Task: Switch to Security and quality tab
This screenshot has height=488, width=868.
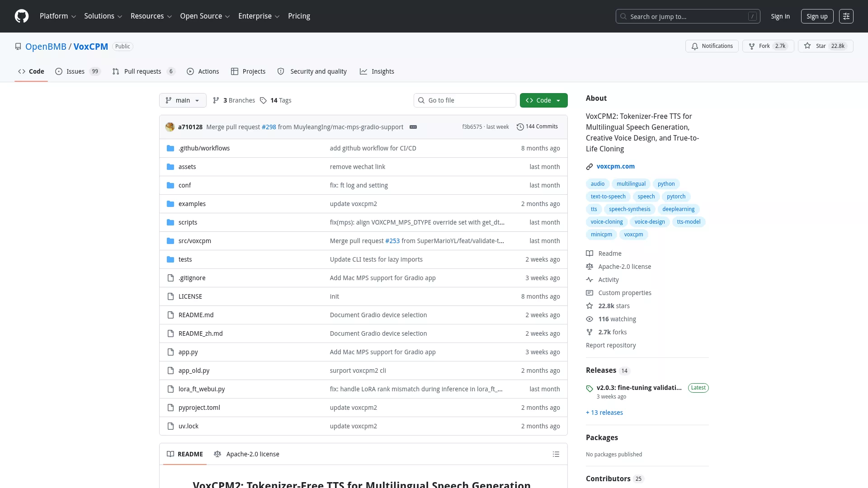Action: (x=312, y=71)
